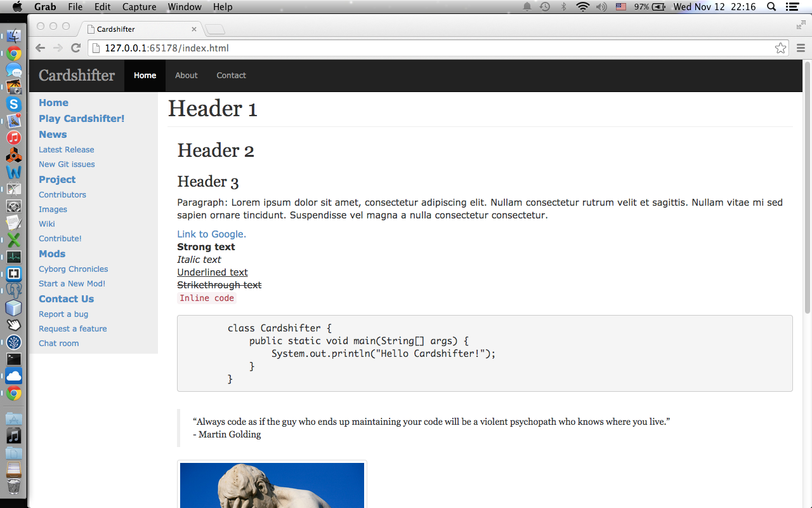Viewport: 812px width, 508px height.
Task: Select the Cardshifter browser tab
Action: pyautogui.click(x=140, y=29)
